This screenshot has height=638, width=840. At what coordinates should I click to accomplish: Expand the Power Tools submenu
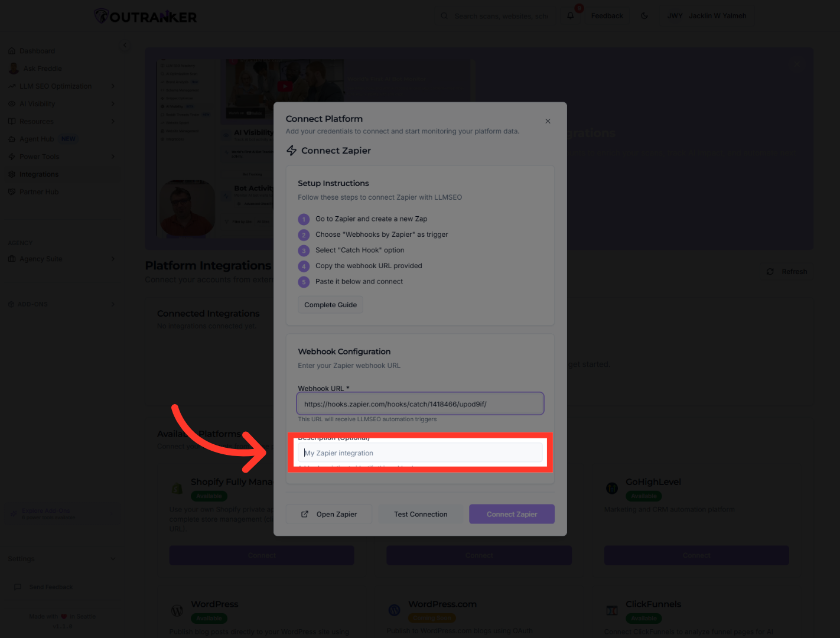coord(113,157)
